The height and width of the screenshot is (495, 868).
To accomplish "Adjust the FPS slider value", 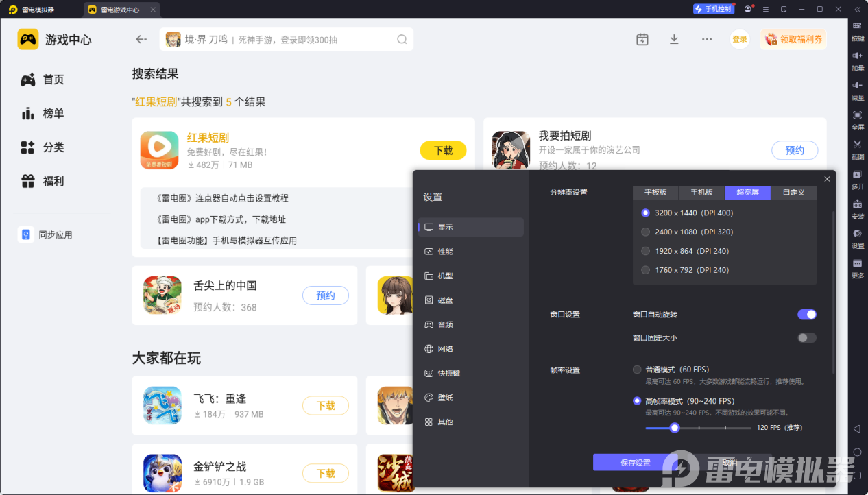I will (x=674, y=427).
